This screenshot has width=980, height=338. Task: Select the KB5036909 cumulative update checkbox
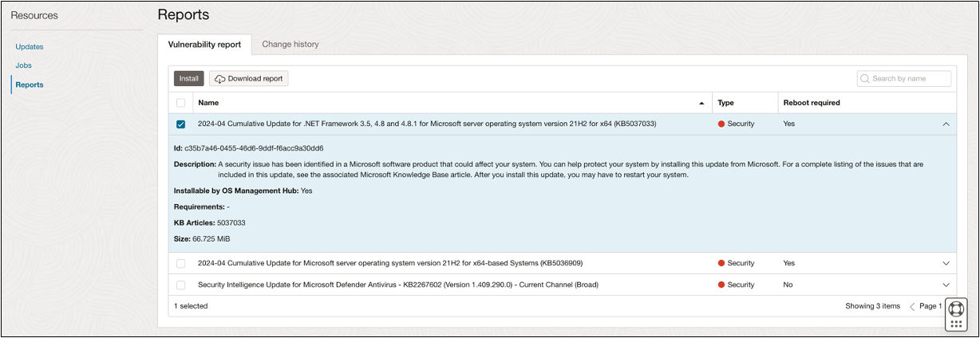pos(180,263)
